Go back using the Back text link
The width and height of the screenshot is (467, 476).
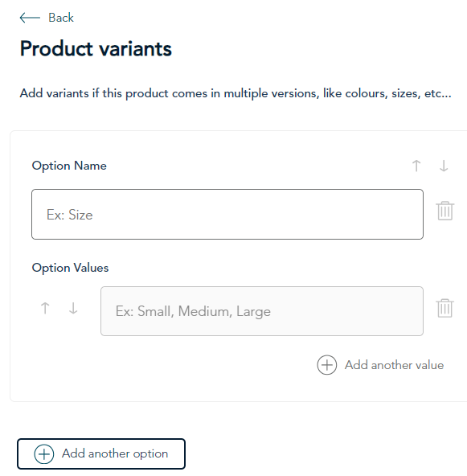(x=61, y=18)
